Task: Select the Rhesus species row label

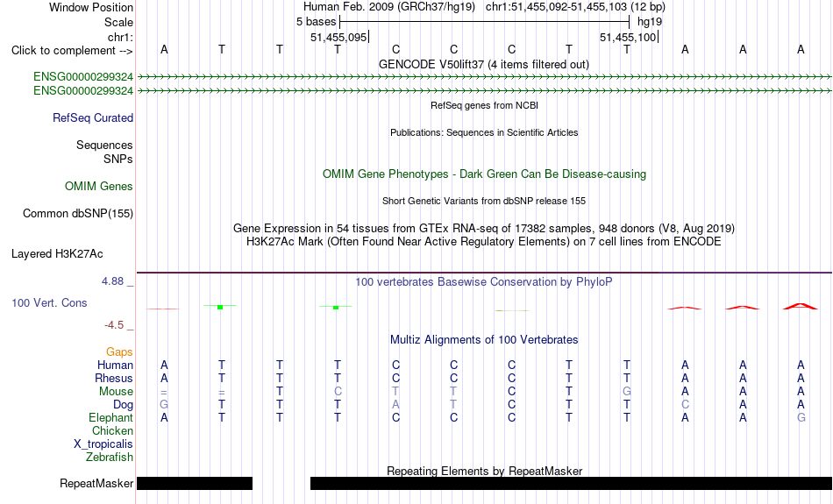Action: pyautogui.click(x=114, y=378)
